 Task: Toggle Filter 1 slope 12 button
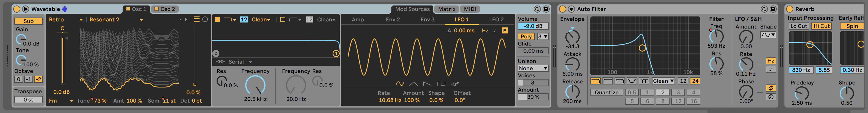(x=244, y=19)
